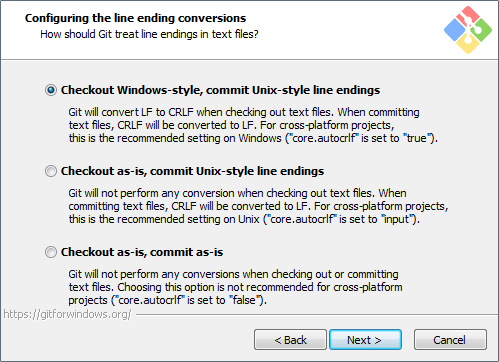The height and width of the screenshot is (362, 499).
Task: Click the description mentioning core.autocrlf set to true
Action: coord(253,125)
